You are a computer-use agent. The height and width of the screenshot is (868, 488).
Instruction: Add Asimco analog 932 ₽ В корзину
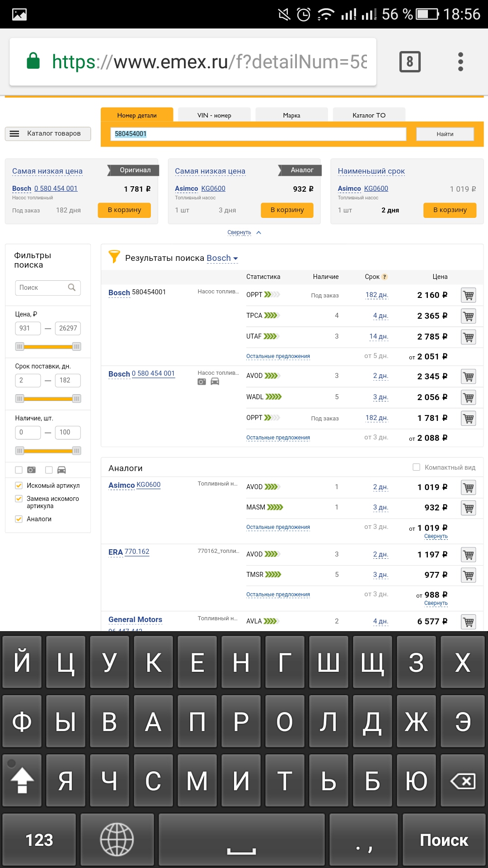tap(287, 210)
